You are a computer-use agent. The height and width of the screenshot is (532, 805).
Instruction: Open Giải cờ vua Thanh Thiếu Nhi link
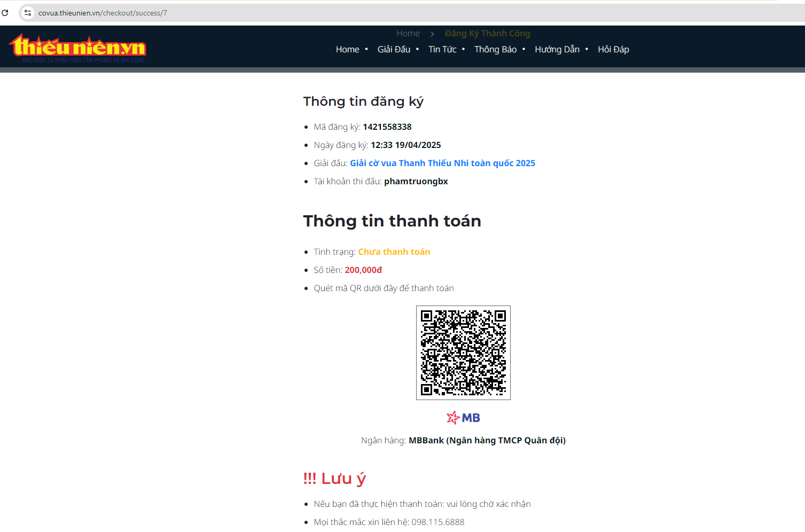click(x=442, y=163)
